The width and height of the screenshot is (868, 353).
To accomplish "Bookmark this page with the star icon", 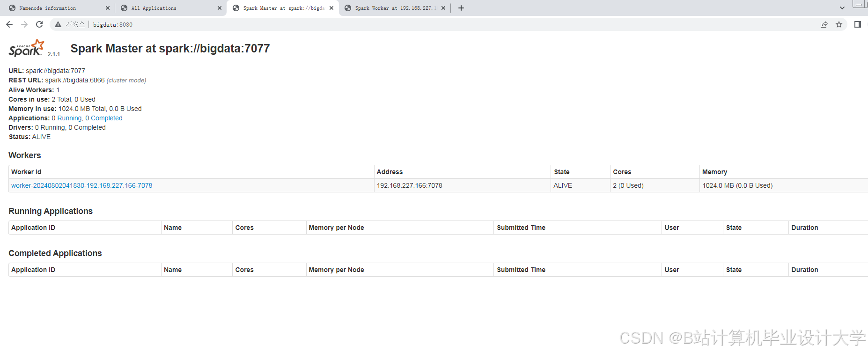I will [839, 24].
